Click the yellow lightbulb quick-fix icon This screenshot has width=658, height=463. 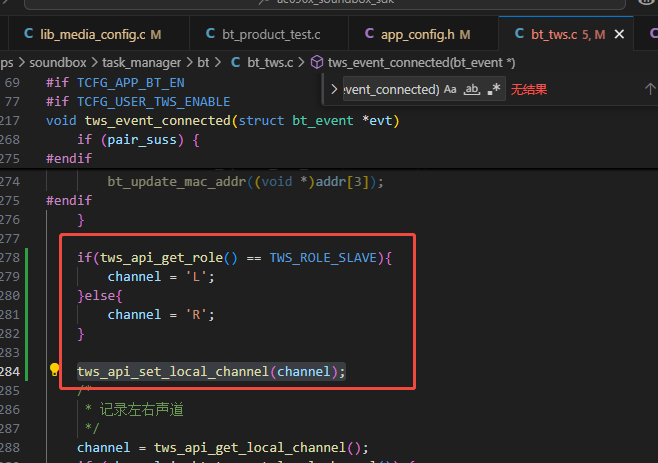click(x=55, y=370)
